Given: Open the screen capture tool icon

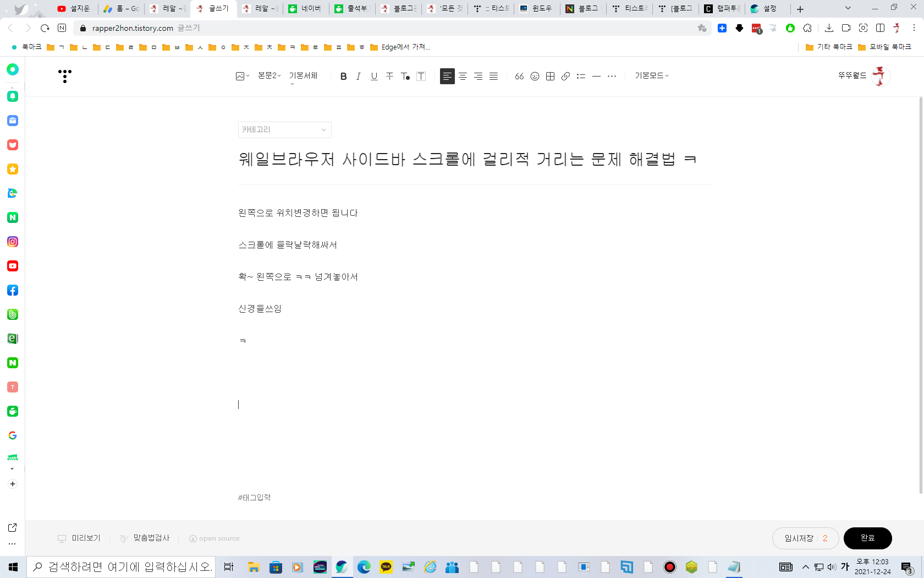Looking at the screenshot, I should click(x=864, y=28).
